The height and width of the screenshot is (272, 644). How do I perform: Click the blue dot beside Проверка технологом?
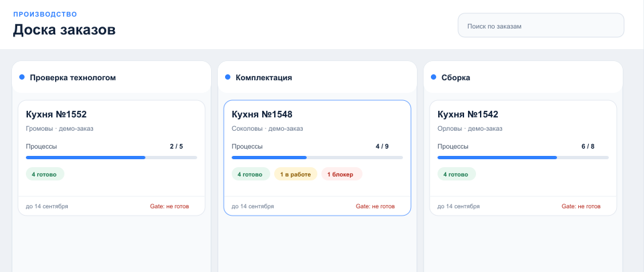(x=22, y=77)
